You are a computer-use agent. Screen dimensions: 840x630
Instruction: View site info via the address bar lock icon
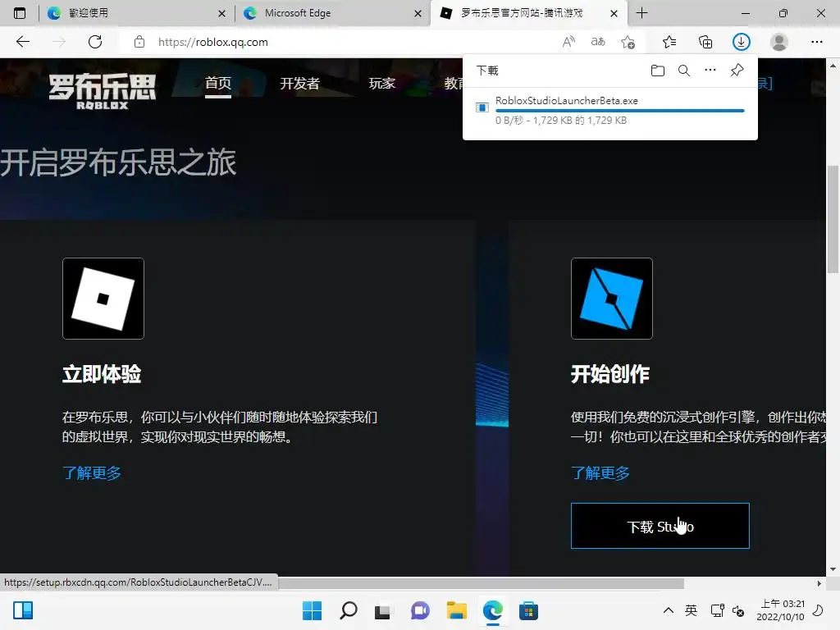coord(139,42)
